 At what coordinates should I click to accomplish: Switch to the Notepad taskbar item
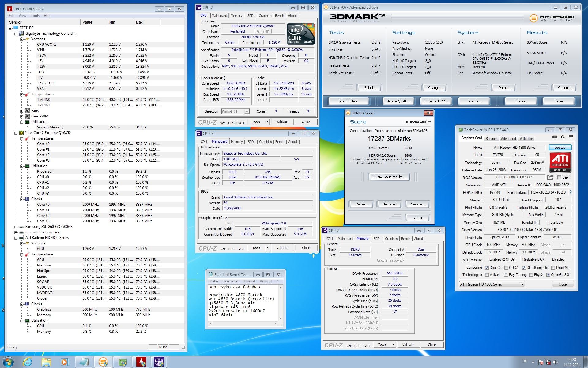[84, 362]
